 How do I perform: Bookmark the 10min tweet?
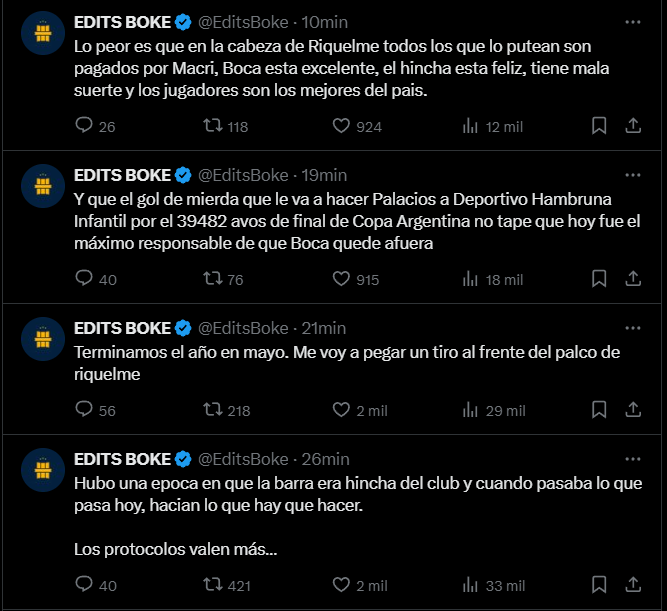tap(599, 126)
